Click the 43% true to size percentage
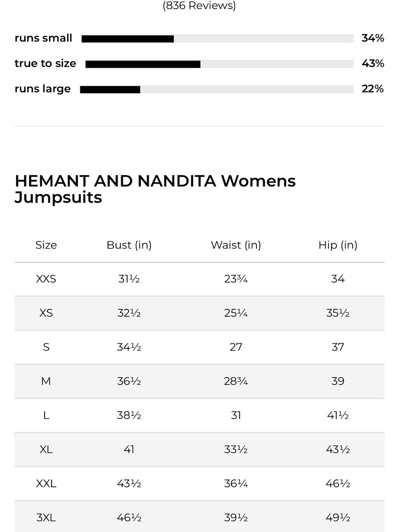 [373, 63]
